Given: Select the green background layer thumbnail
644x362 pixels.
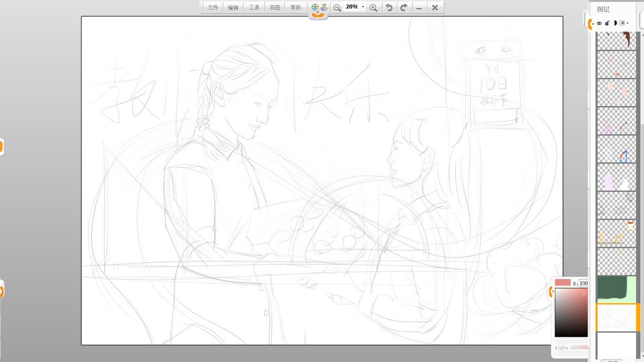Looking at the screenshot, I should pos(616,288).
